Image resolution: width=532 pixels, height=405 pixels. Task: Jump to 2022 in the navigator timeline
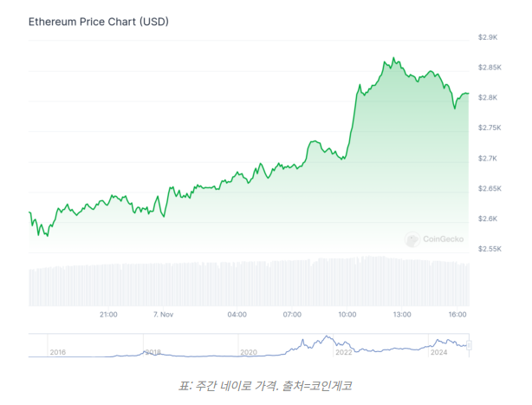click(x=344, y=352)
